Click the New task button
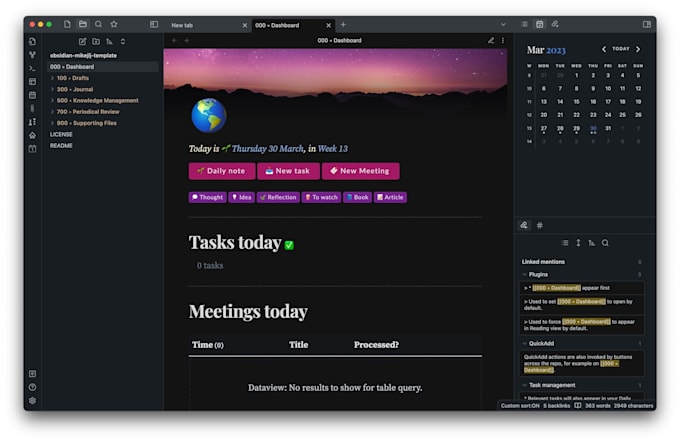The height and width of the screenshot is (442, 680). [x=288, y=171]
